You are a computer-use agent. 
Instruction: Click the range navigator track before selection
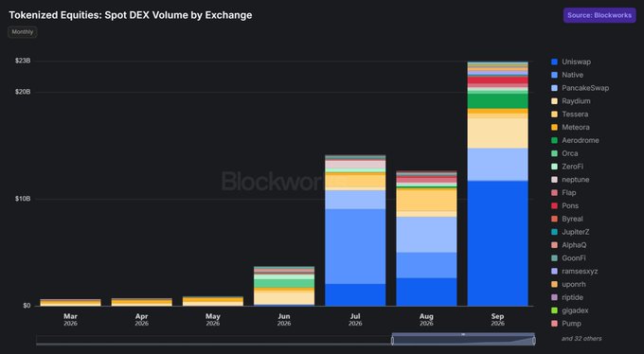[214, 340]
